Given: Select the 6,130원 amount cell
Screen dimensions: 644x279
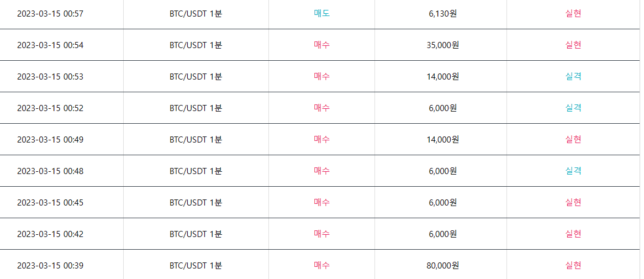Looking at the screenshot, I should 442,14.
